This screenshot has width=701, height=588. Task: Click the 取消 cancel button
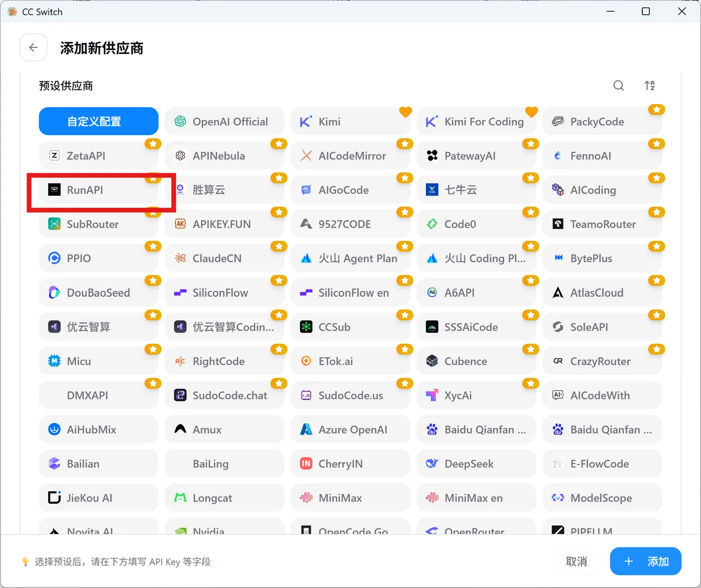(x=576, y=561)
